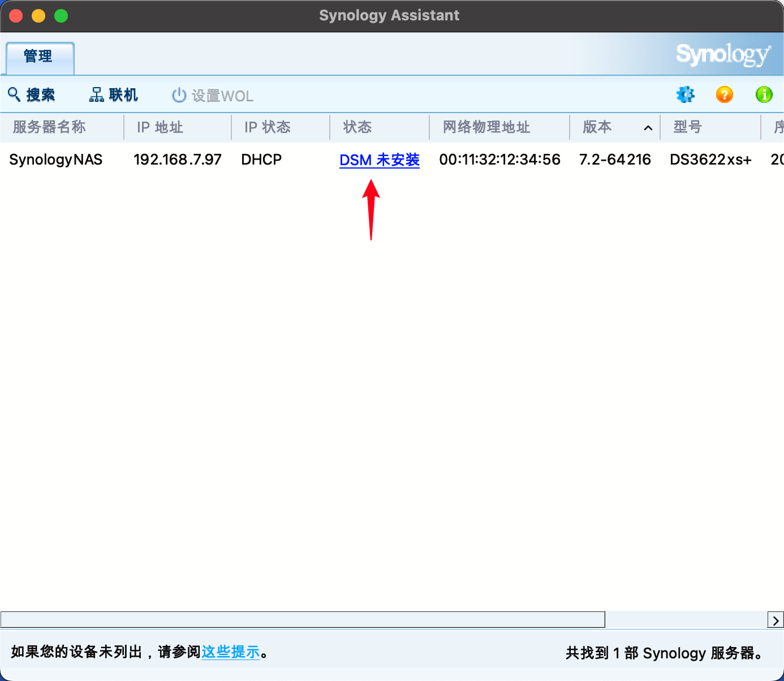Image resolution: width=784 pixels, height=681 pixels.
Task: Select the SynologyNAS server row
Action: tap(56, 160)
